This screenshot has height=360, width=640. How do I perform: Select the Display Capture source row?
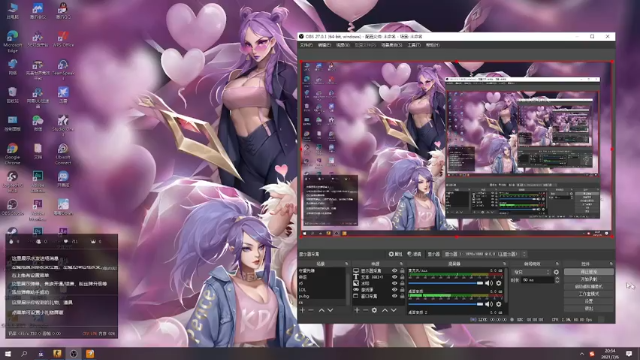[378, 271]
